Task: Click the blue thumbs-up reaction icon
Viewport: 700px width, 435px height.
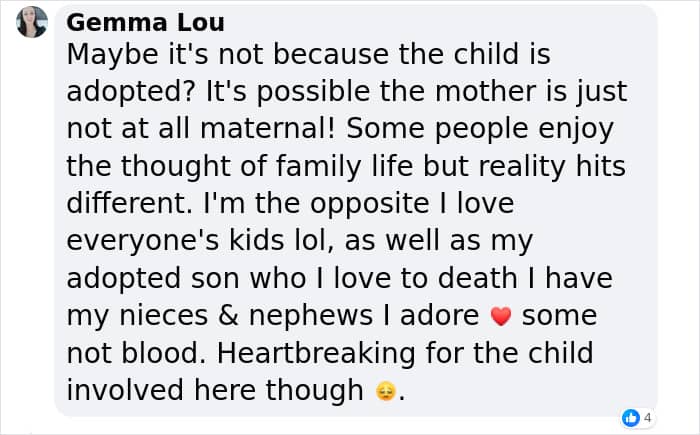Action: 630,417
